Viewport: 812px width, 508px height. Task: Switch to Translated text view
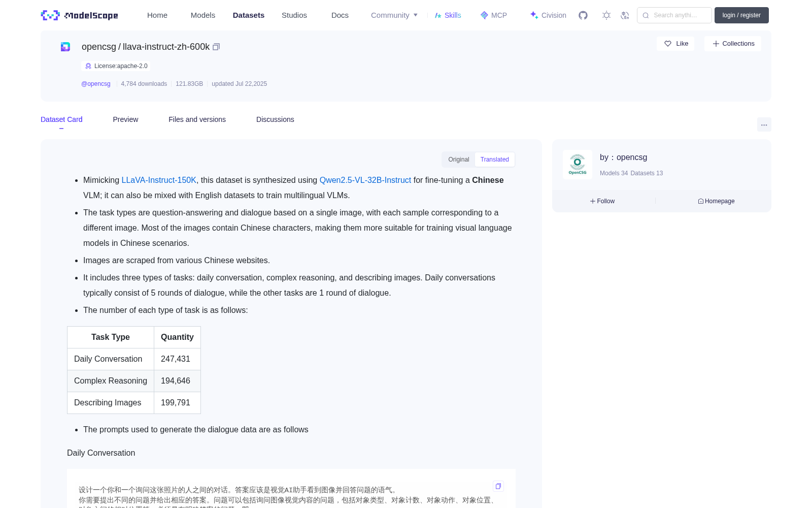(495, 160)
